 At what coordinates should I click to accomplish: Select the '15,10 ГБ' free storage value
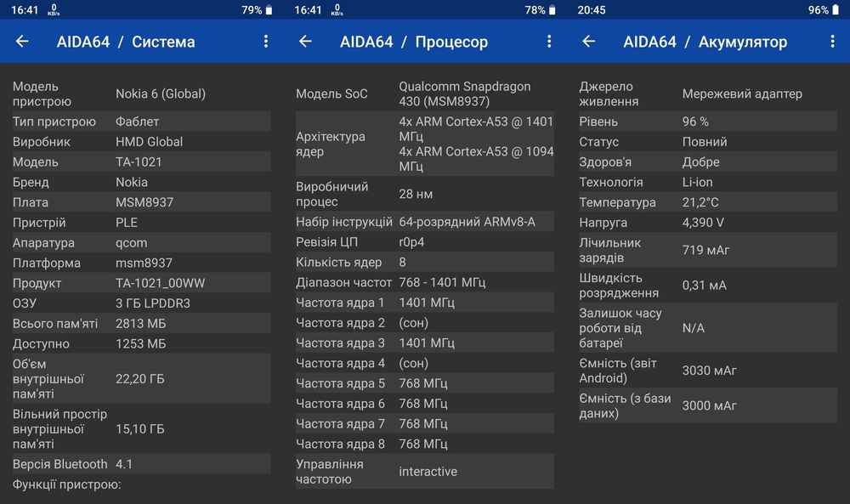pos(140,428)
